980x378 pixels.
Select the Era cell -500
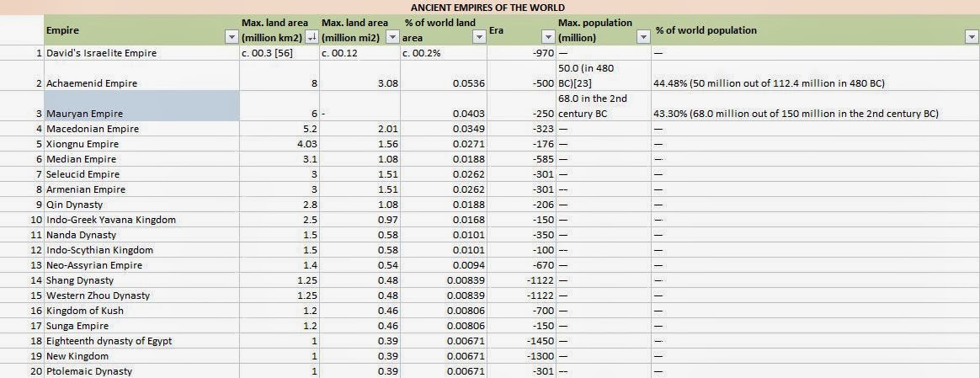coord(522,76)
